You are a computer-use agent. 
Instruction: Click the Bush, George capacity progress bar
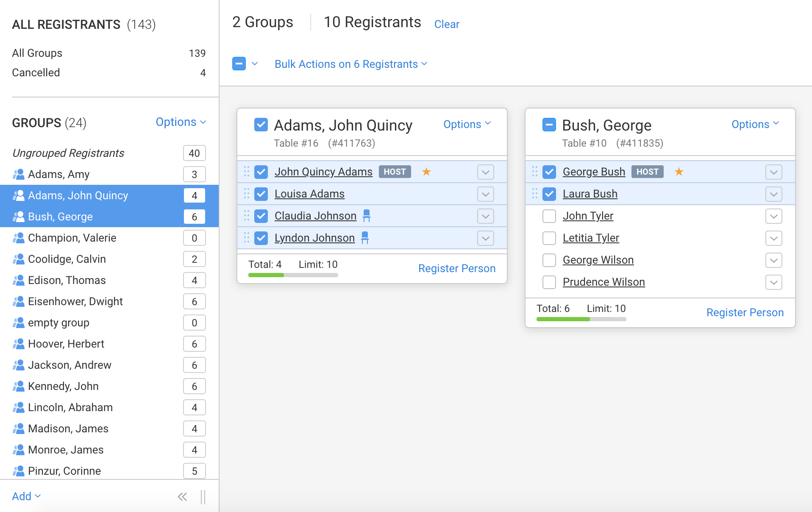[581, 319]
